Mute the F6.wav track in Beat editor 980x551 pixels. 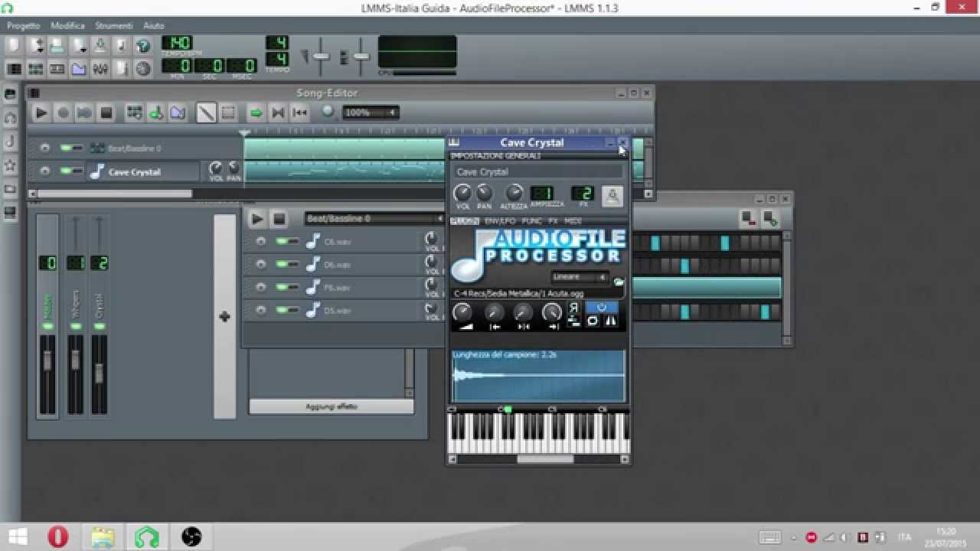(x=283, y=287)
